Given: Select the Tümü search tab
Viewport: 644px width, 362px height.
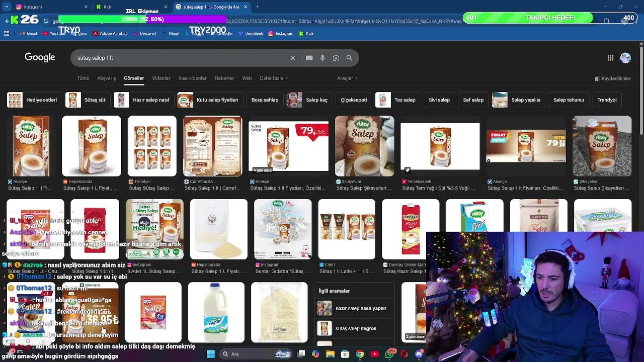Looking at the screenshot, I should 83,78.
